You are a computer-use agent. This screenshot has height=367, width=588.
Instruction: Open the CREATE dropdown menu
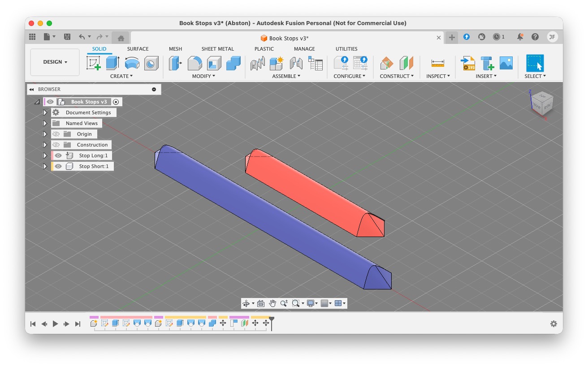click(121, 76)
